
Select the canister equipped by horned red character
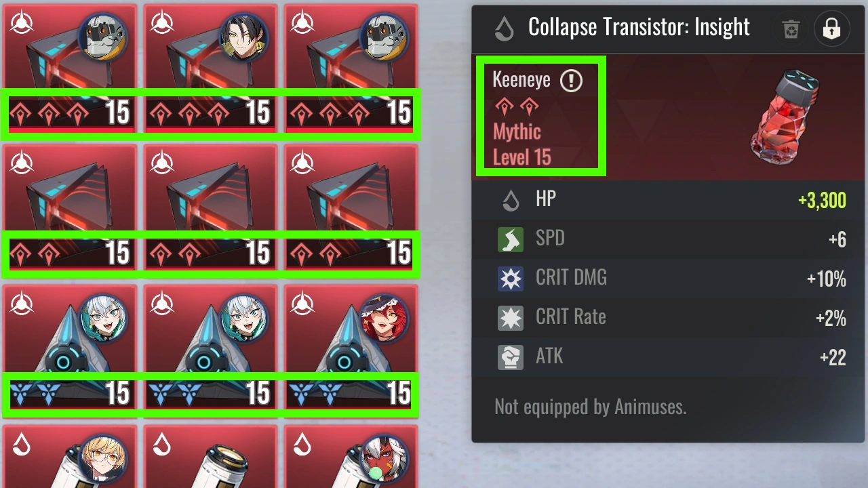351,455
